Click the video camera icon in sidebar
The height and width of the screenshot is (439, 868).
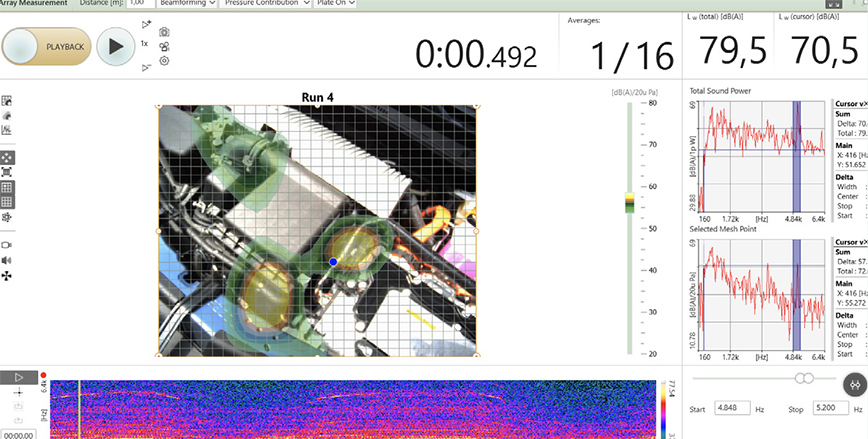click(x=7, y=245)
